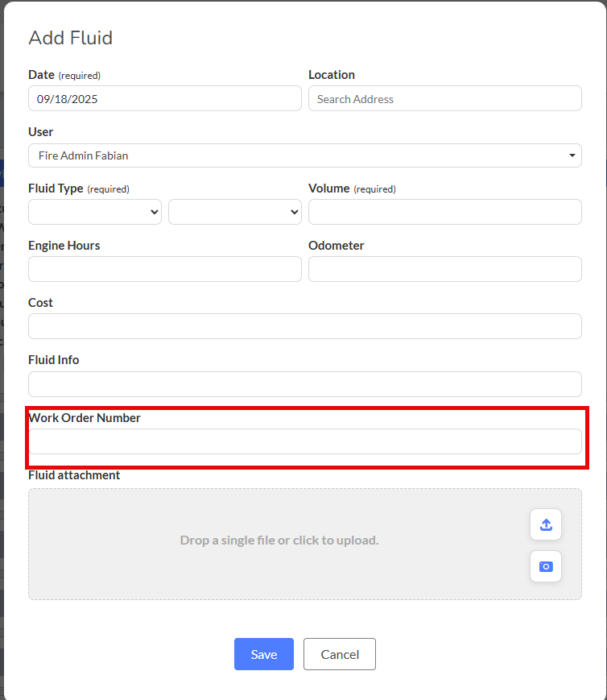Click the upload file icon button

(x=546, y=524)
